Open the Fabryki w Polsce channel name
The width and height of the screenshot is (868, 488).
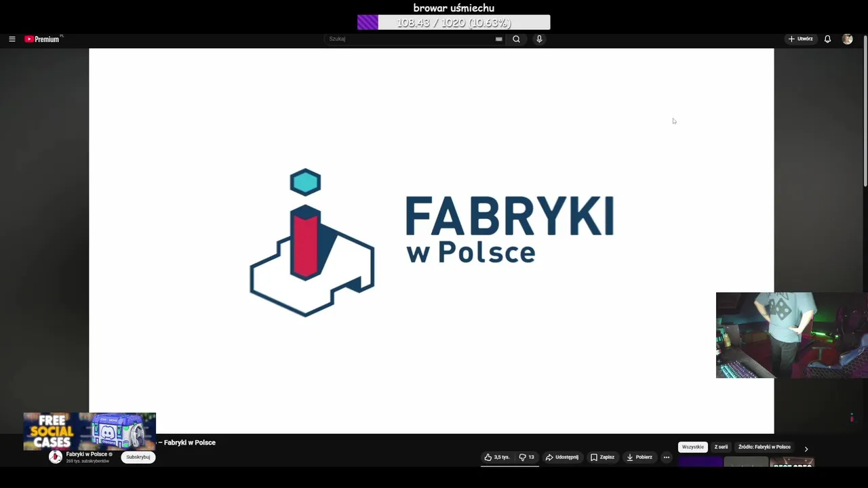pos(87,454)
